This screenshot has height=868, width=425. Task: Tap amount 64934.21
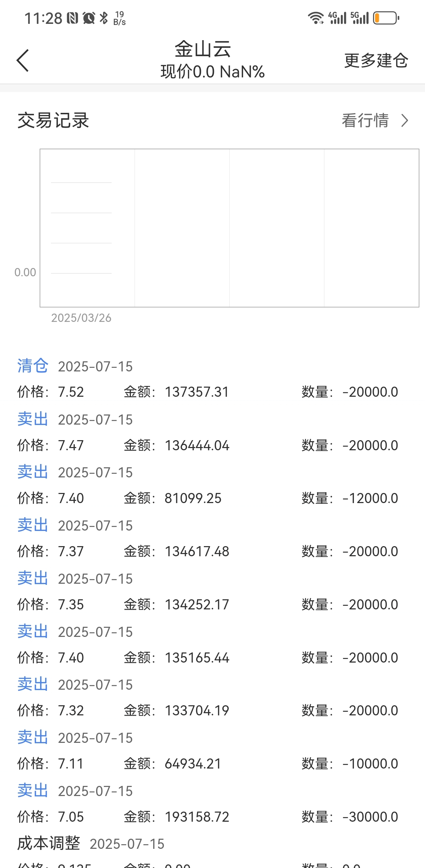[x=193, y=764]
